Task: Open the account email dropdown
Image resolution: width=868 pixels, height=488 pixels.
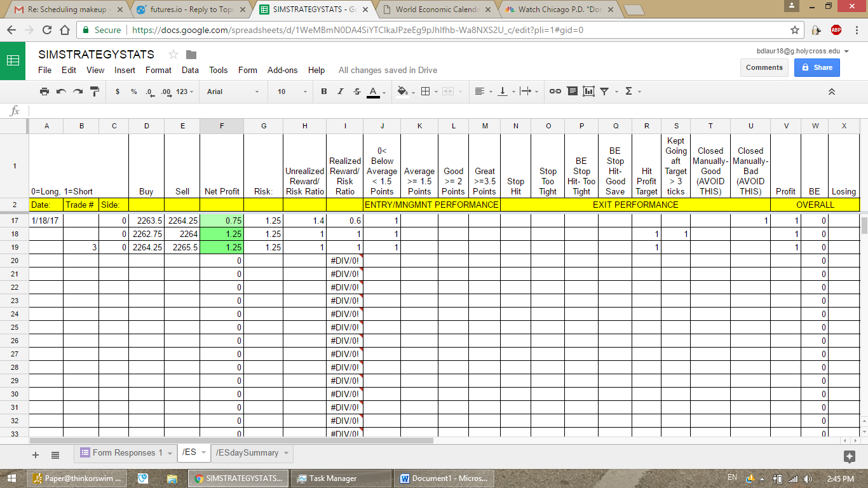Action: pyautogui.click(x=803, y=51)
